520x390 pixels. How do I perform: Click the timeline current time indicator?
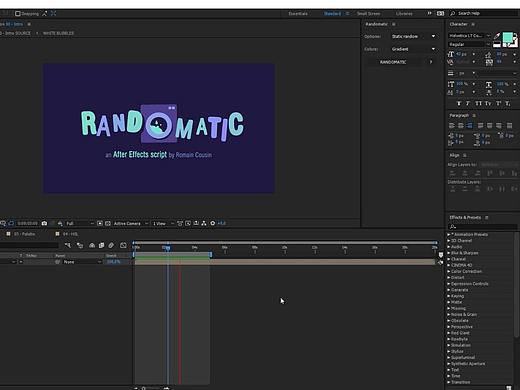[168, 247]
